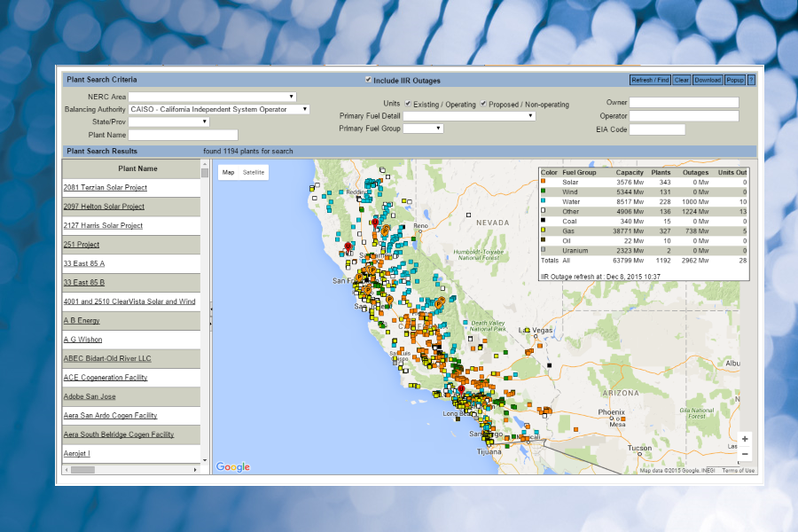Click the found 1194 plants result text
The width and height of the screenshot is (798, 532).
tap(248, 152)
